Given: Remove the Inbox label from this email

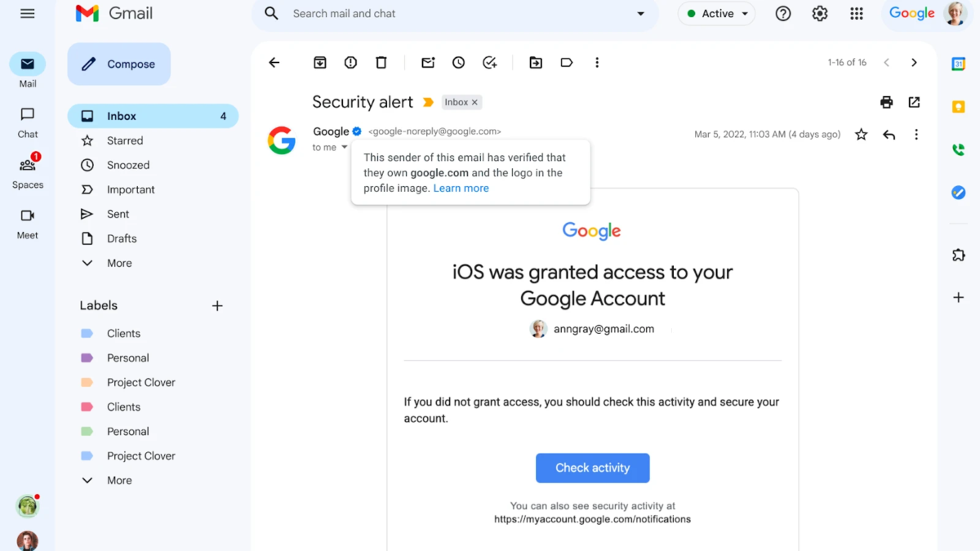Looking at the screenshot, I should click(x=475, y=103).
